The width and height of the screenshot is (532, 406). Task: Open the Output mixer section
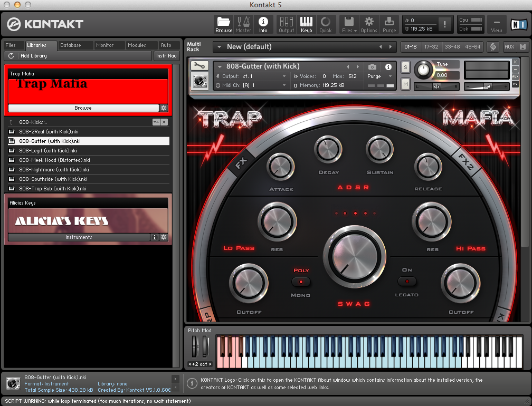point(287,24)
